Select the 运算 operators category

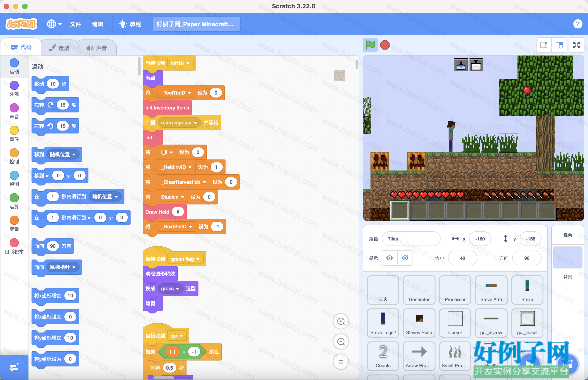point(14,201)
